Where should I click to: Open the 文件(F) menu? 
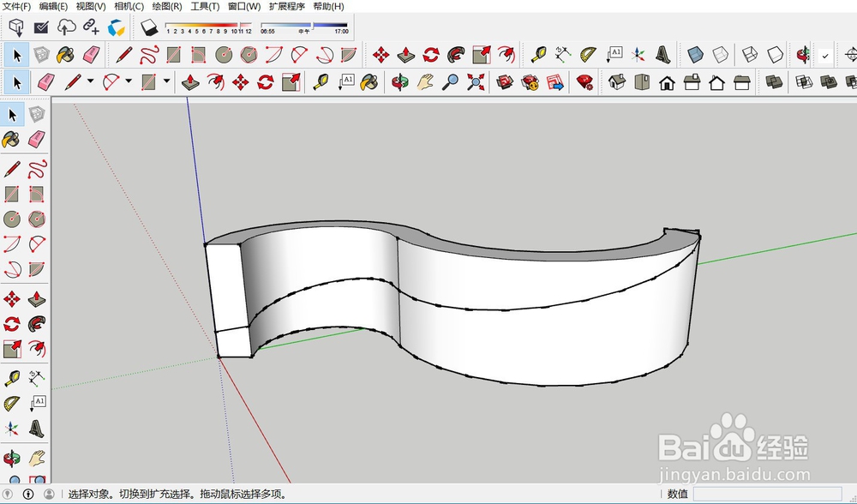17,7
